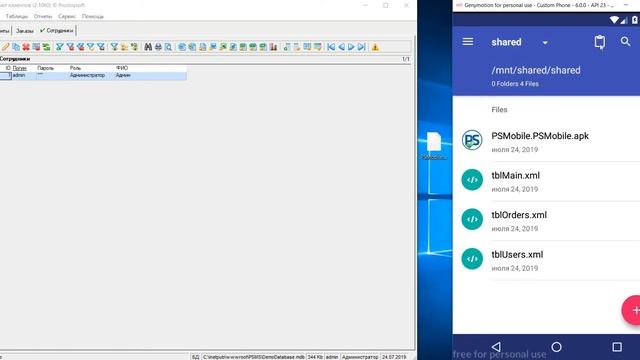Image resolution: width=640 pixels, height=360 pixels.
Task: Select the Админ name cell
Action: coord(123,76)
